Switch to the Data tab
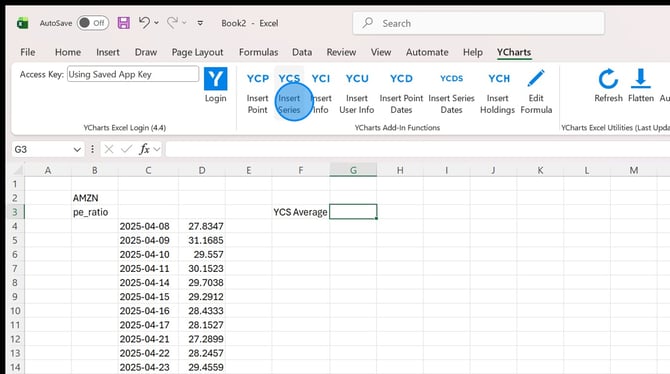The height and width of the screenshot is (374, 670). [302, 52]
